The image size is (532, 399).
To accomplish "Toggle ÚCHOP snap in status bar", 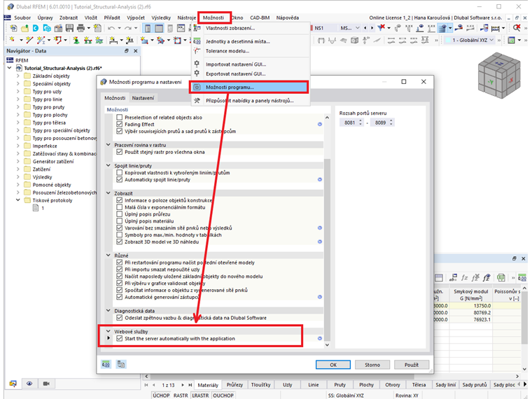I will (161, 395).
